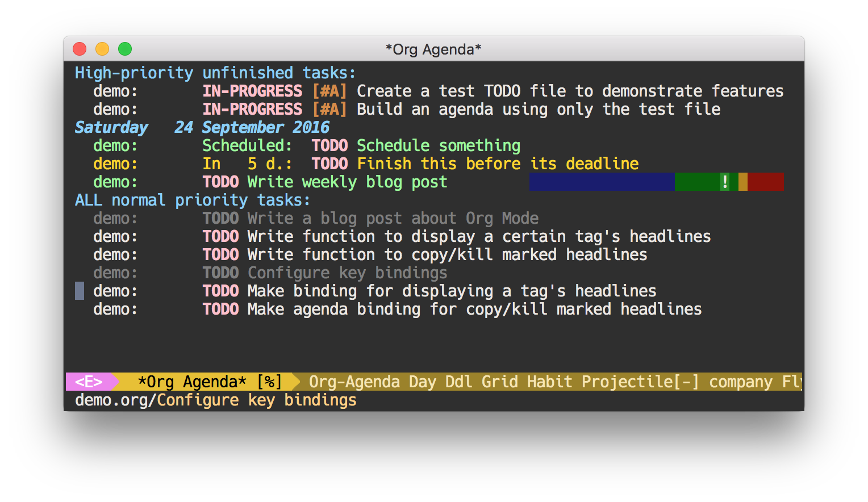Click 'Habit' minor mode in modeline
868x502 pixels.
550,382
